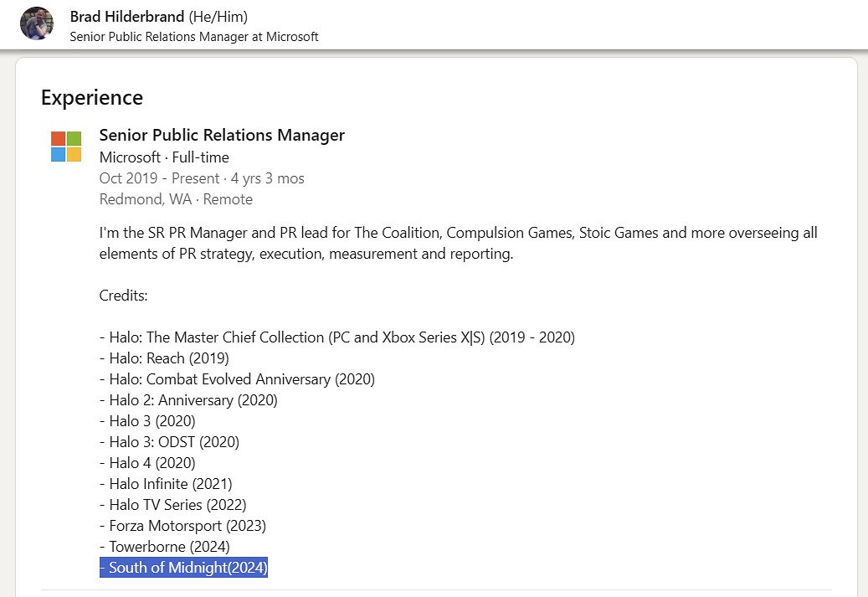The height and width of the screenshot is (597, 868).
Task: Click the Halo: Combat Evolved Anniversary credit
Action: [x=237, y=379]
